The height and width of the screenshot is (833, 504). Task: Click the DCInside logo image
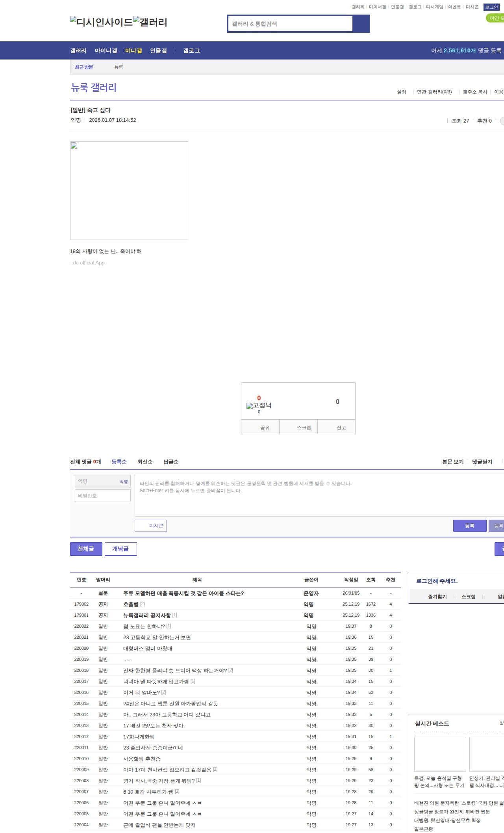[102, 22]
